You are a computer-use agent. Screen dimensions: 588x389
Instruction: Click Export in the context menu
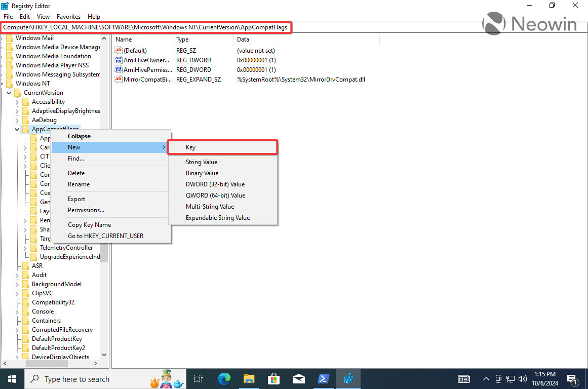coord(111,199)
